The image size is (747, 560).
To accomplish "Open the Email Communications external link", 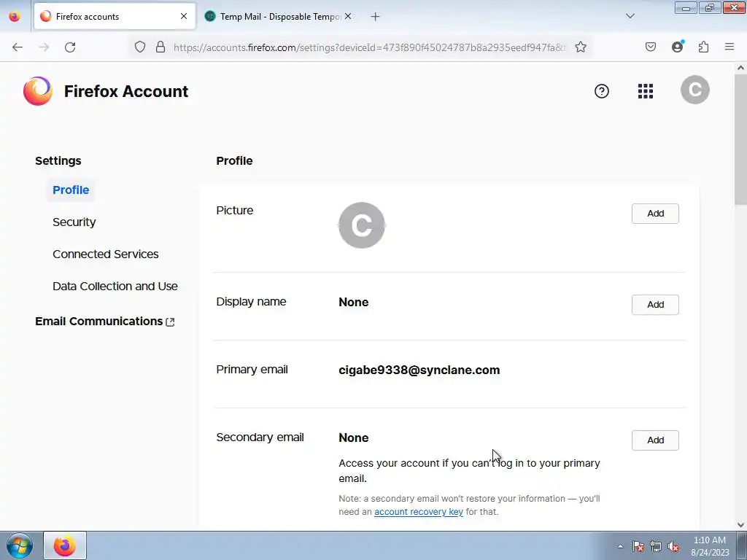I will (105, 322).
